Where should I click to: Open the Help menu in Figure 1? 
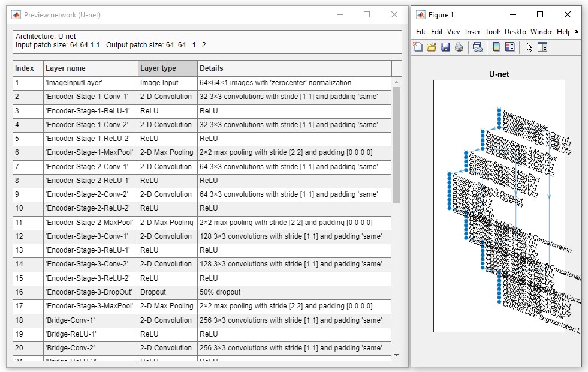563,32
